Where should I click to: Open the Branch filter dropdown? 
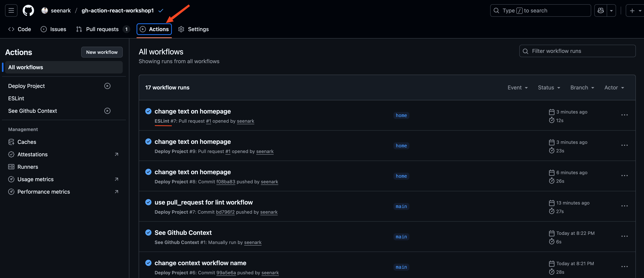point(582,87)
